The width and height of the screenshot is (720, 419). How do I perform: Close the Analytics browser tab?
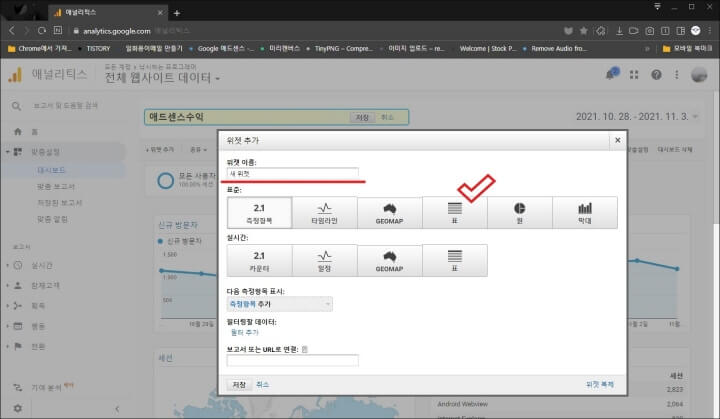tap(160, 12)
